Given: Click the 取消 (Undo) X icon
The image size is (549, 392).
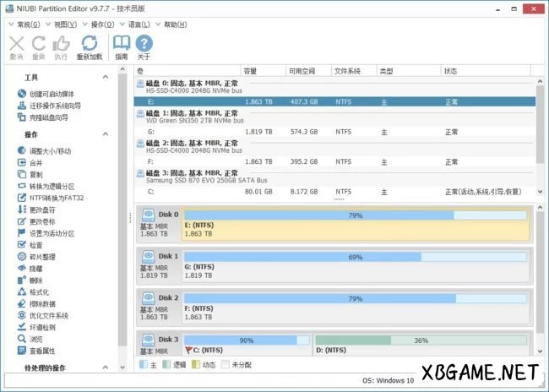Looking at the screenshot, I should (x=16, y=45).
